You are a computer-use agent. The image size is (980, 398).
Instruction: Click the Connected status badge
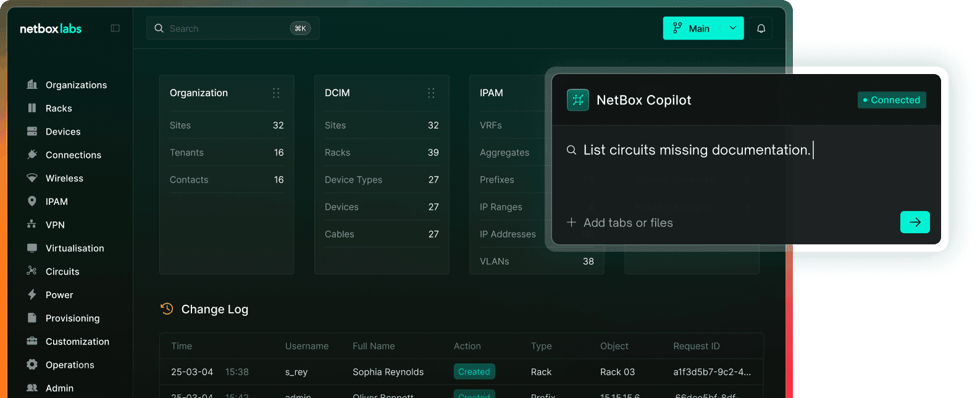[891, 100]
